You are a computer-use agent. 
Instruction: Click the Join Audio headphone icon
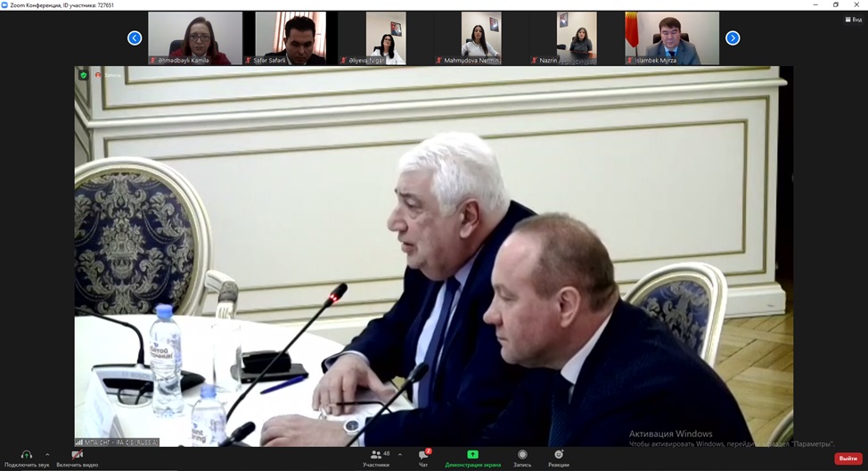click(26, 455)
